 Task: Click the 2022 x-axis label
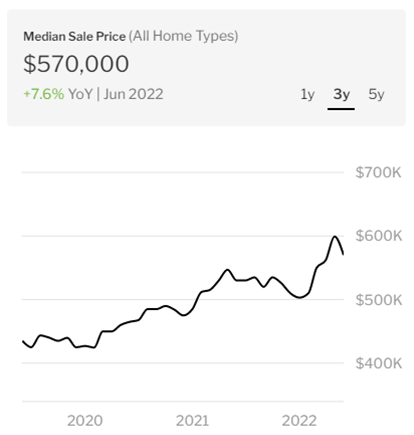tap(299, 421)
